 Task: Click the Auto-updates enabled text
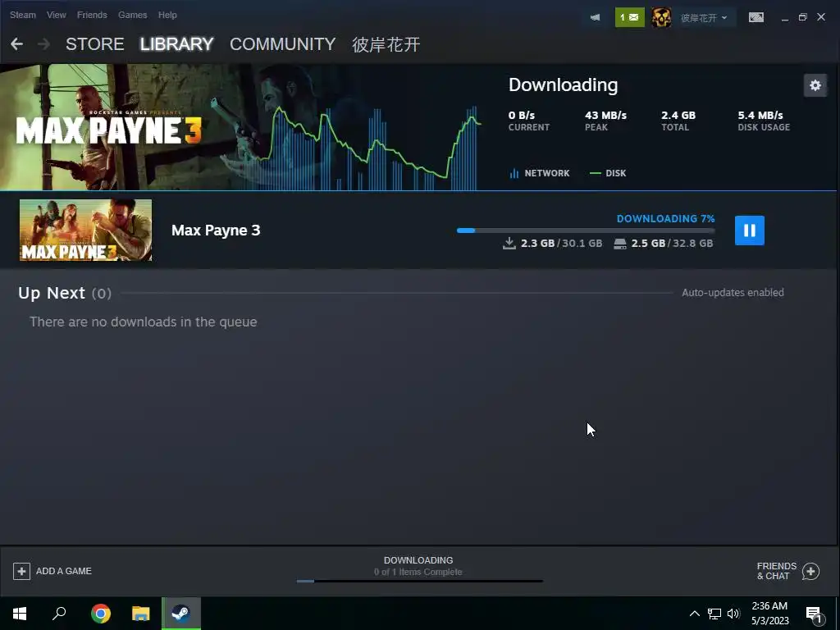coord(733,293)
